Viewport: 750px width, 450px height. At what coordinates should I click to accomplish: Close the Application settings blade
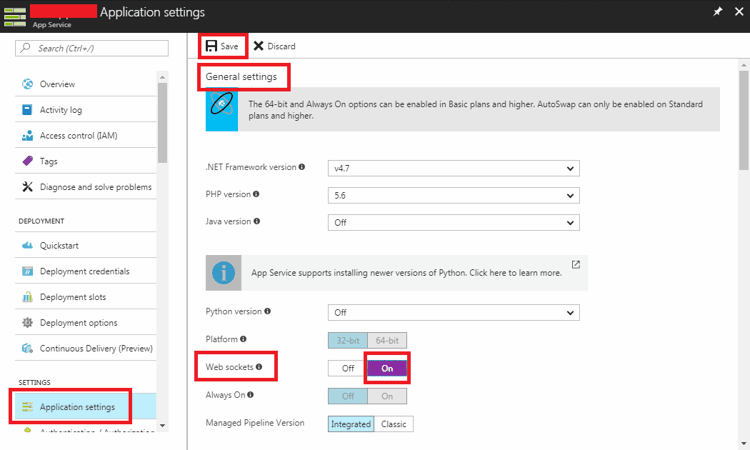(x=739, y=11)
